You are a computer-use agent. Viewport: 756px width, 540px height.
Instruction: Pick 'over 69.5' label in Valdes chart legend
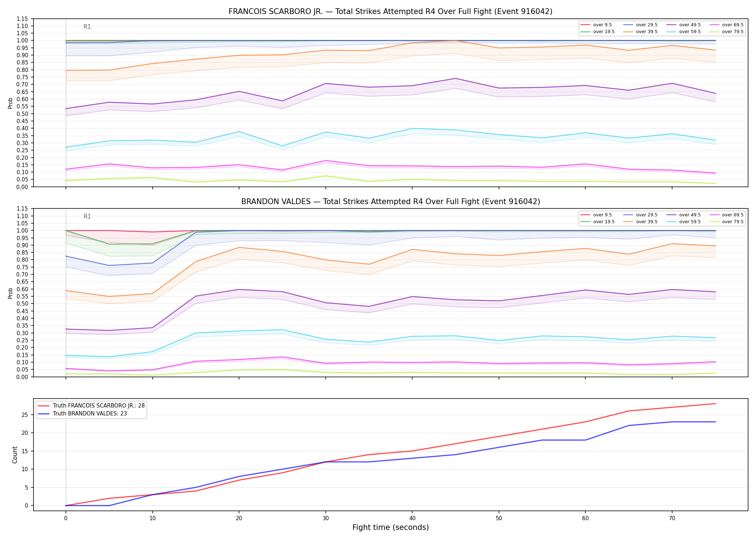tap(733, 215)
